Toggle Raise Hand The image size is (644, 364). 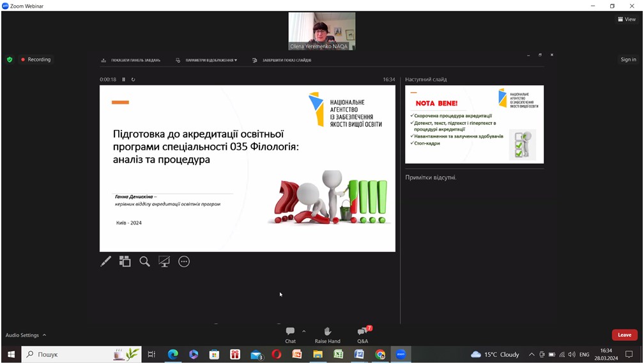click(x=327, y=335)
